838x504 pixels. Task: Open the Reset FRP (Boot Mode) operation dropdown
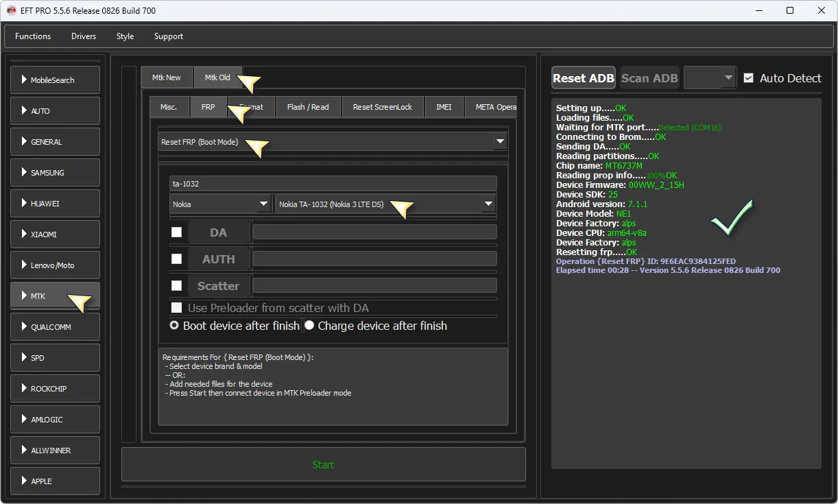pos(333,142)
